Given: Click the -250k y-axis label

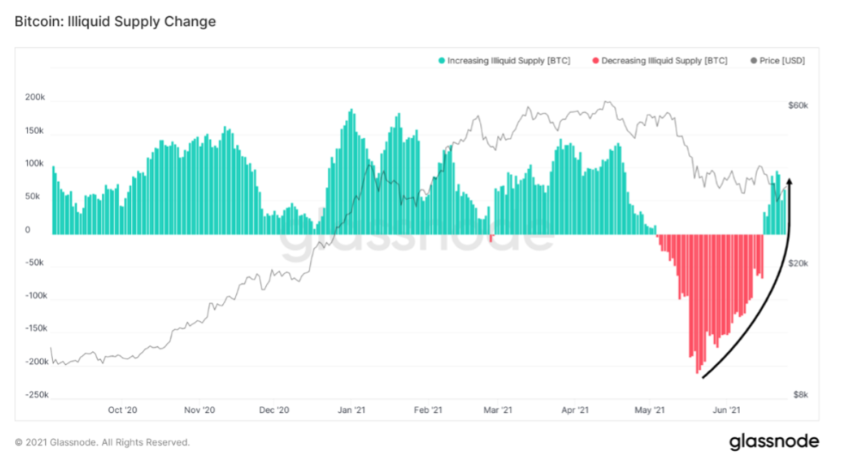Looking at the screenshot, I should click(x=36, y=395).
